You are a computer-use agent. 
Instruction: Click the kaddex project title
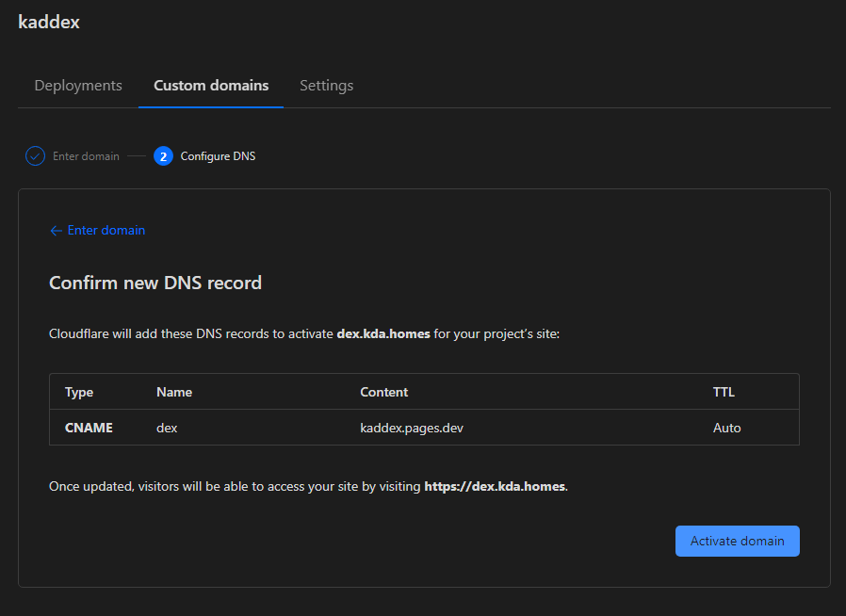pos(49,22)
